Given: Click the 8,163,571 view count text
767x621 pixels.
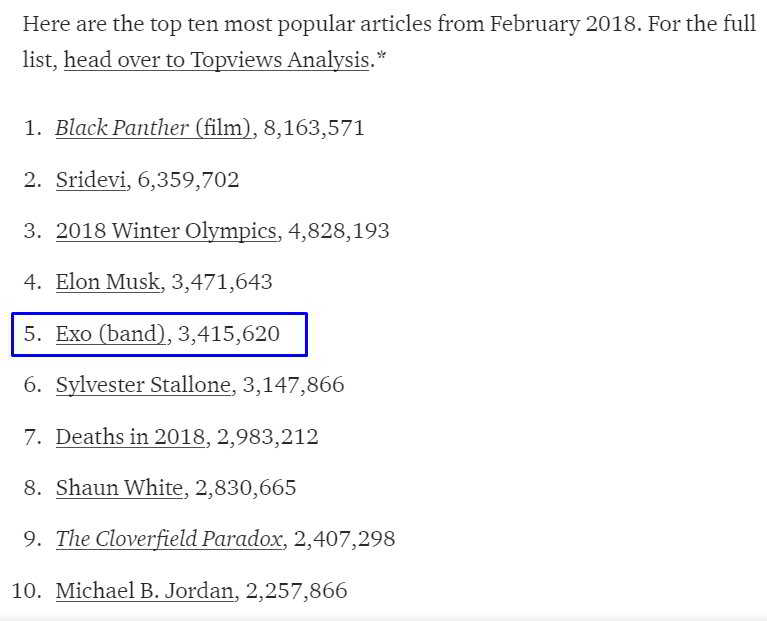Looking at the screenshot, I should pos(314,127).
